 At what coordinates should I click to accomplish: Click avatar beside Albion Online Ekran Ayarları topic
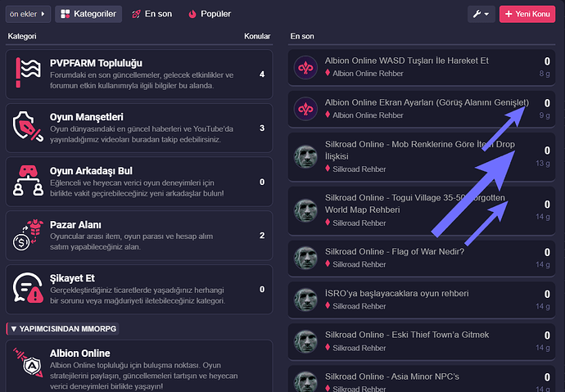tap(305, 109)
